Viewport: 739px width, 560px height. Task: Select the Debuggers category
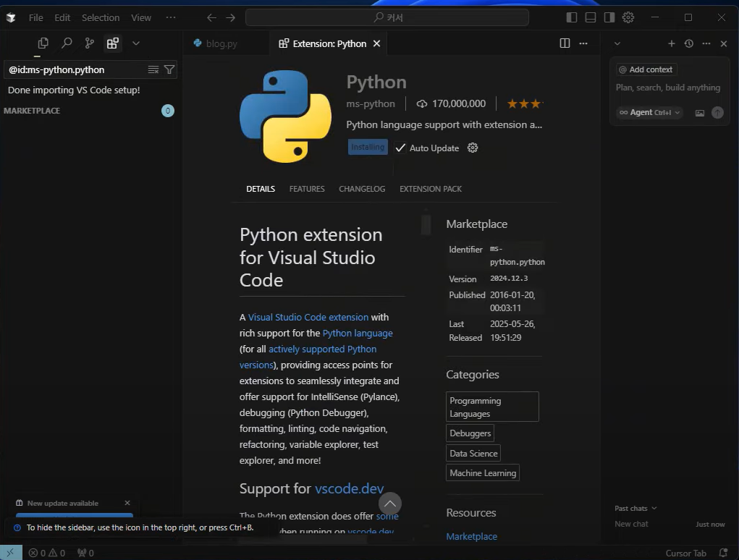[x=470, y=433]
